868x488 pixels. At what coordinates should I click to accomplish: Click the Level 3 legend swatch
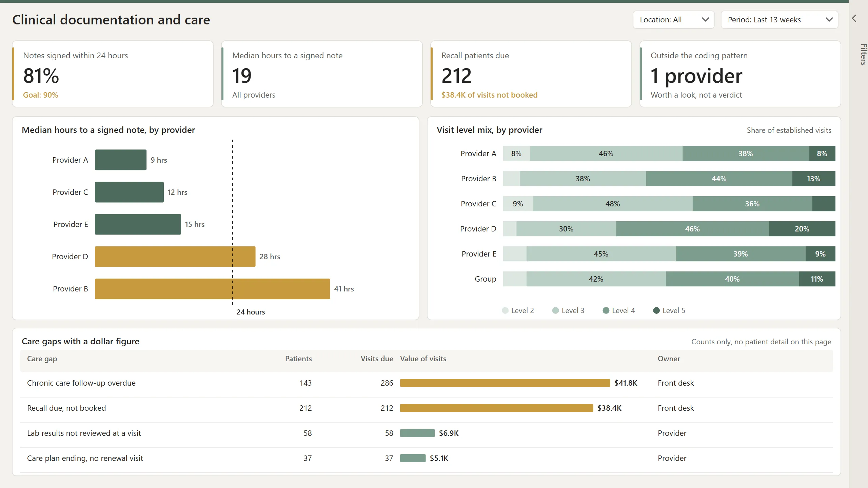pos(555,310)
